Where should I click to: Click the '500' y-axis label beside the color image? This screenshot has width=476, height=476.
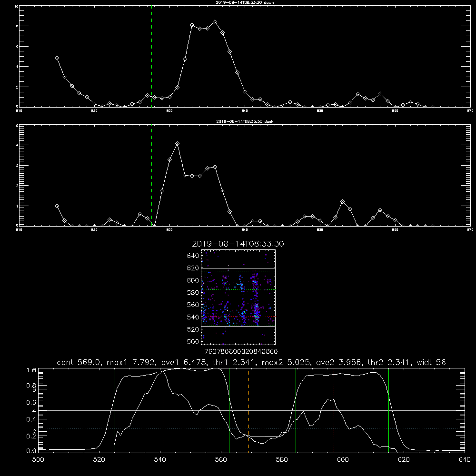click(x=193, y=341)
